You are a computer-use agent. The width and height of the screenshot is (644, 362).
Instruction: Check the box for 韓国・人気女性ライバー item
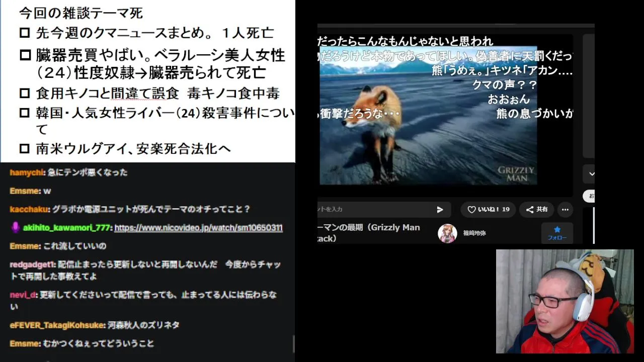point(25,113)
